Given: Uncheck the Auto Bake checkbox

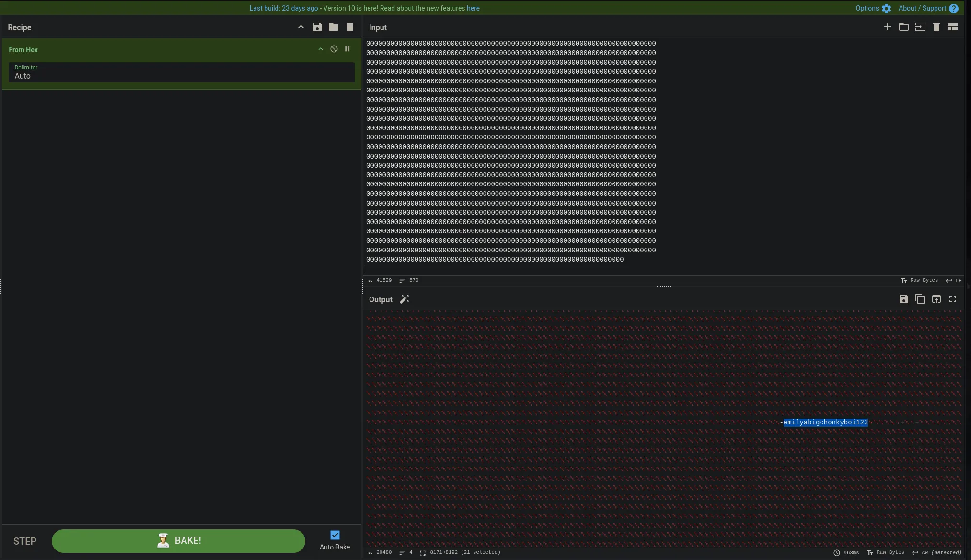Looking at the screenshot, I should point(335,535).
